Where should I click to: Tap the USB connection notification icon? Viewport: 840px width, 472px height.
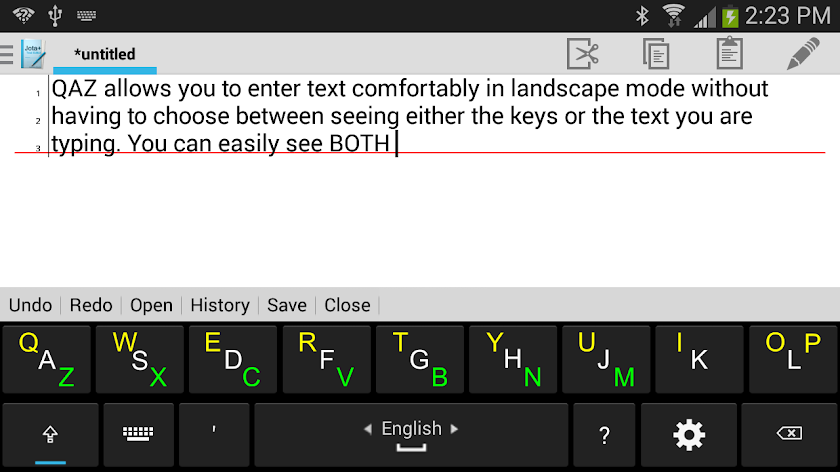click(x=55, y=16)
